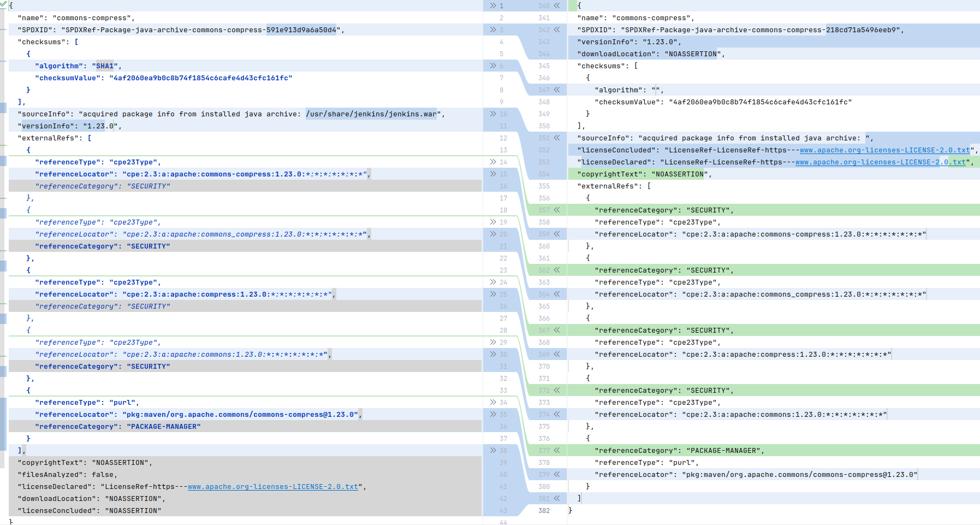Click the left pane "copyrightText": "NOASSERTION" line
The image size is (980, 525).
click(85, 463)
